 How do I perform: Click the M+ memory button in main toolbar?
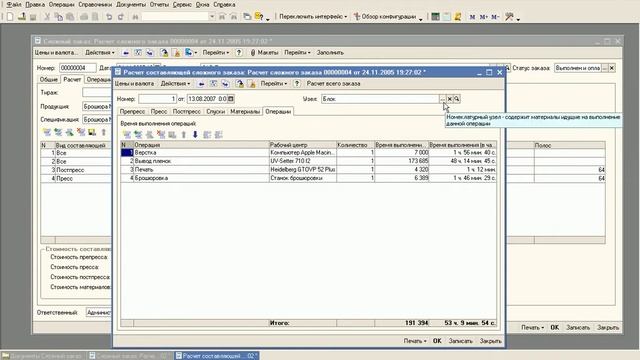pyautogui.click(x=484, y=17)
